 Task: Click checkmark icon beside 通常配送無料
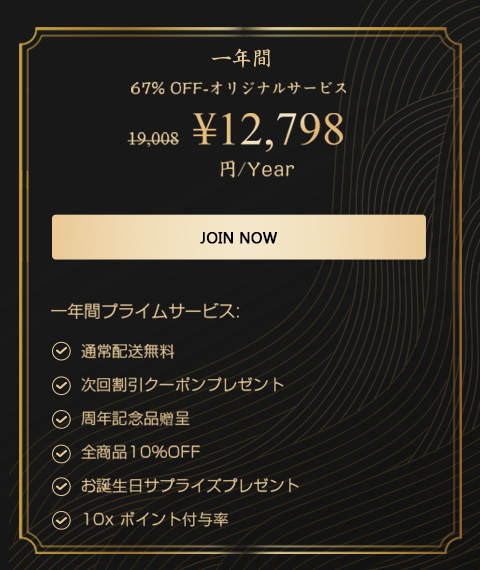(x=61, y=352)
